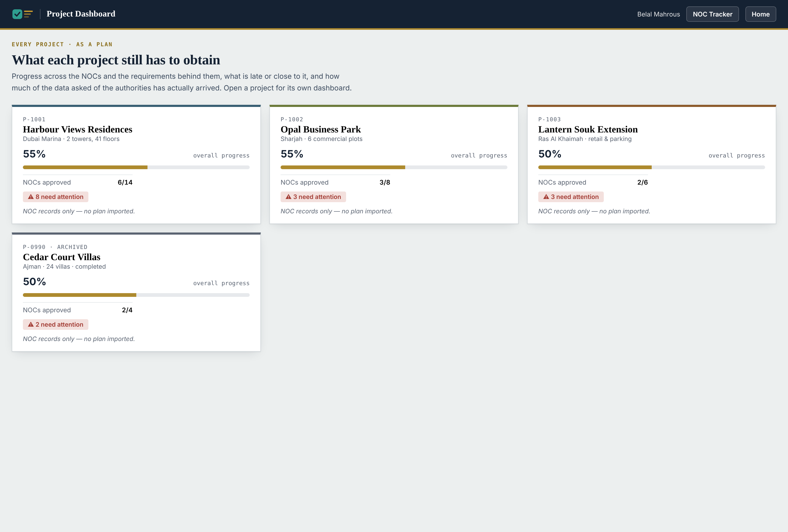Click warning icon in Lantern Souk attention badge

(546, 197)
